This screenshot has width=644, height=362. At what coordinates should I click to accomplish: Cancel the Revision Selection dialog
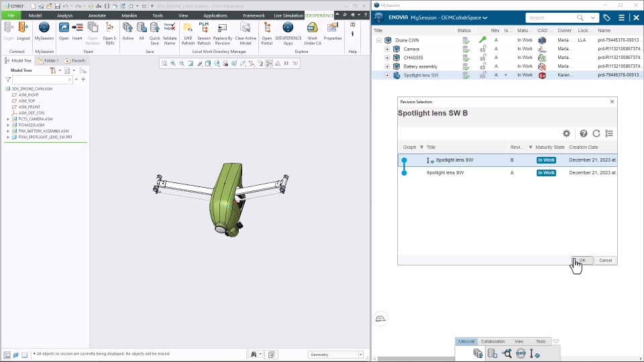605,260
